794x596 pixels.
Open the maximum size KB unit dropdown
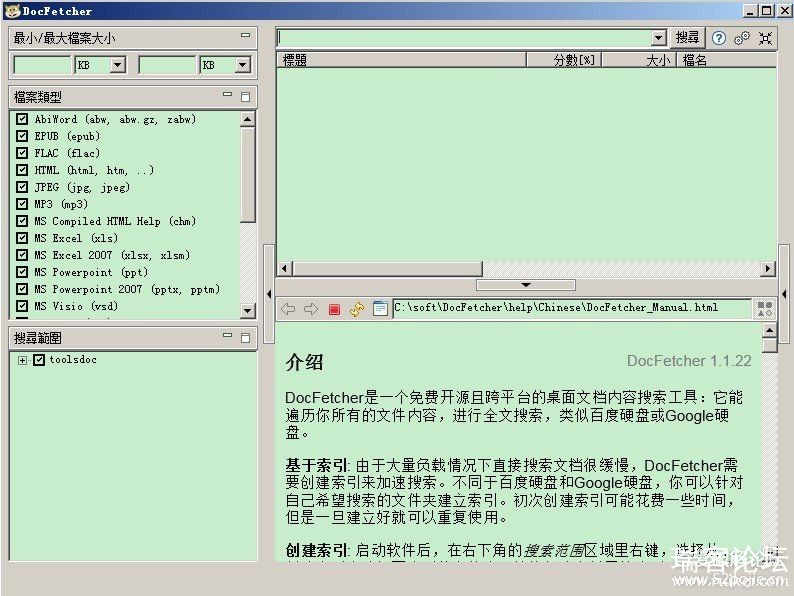[243, 65]
